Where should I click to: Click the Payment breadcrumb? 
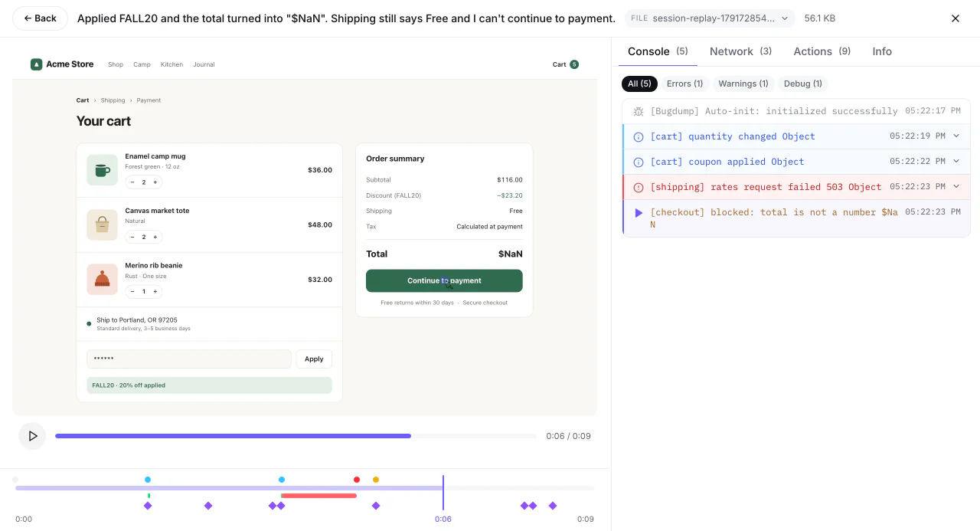pos(149,100)
